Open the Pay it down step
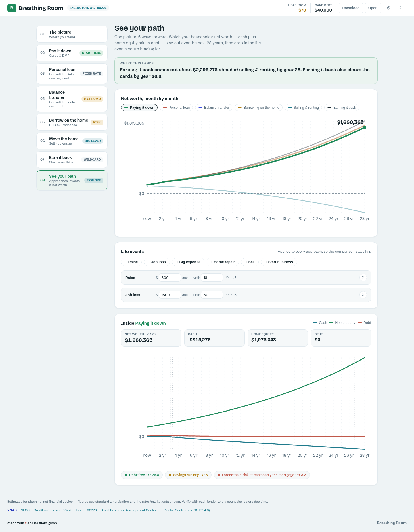 point(72,53)
